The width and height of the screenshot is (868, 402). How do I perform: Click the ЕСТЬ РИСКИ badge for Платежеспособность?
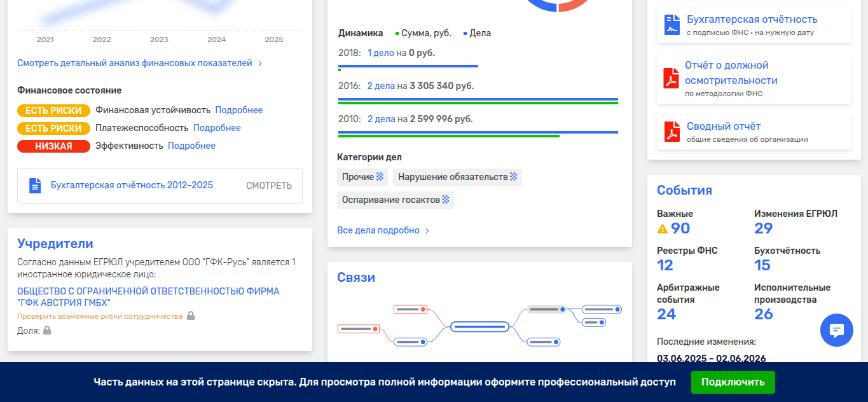pos(53,128)
